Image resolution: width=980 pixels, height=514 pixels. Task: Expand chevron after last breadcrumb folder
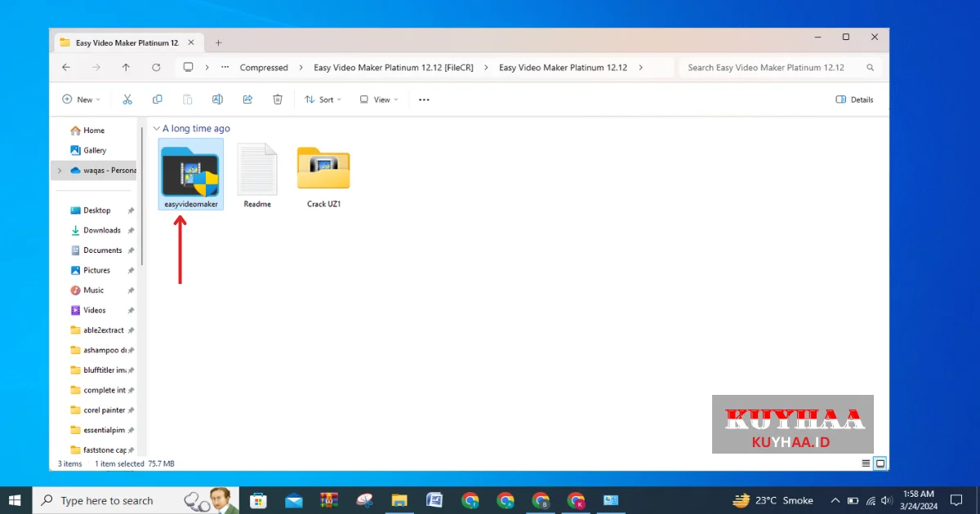641,68
